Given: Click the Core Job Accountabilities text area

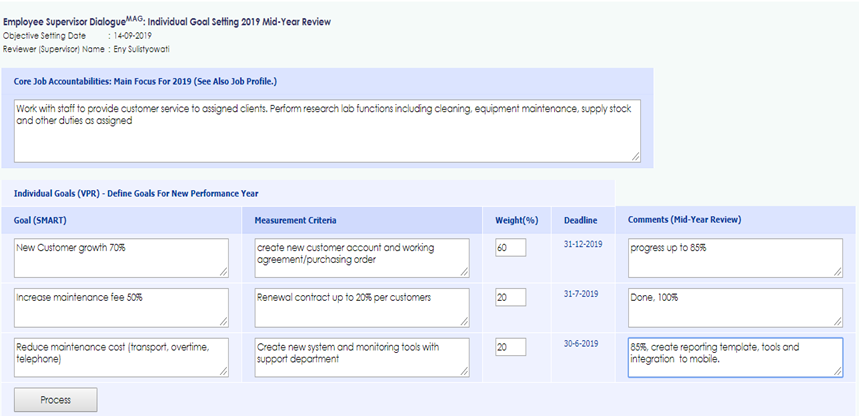Looking at the screenshot, I should pyautogui.click(x=327, y=129).
